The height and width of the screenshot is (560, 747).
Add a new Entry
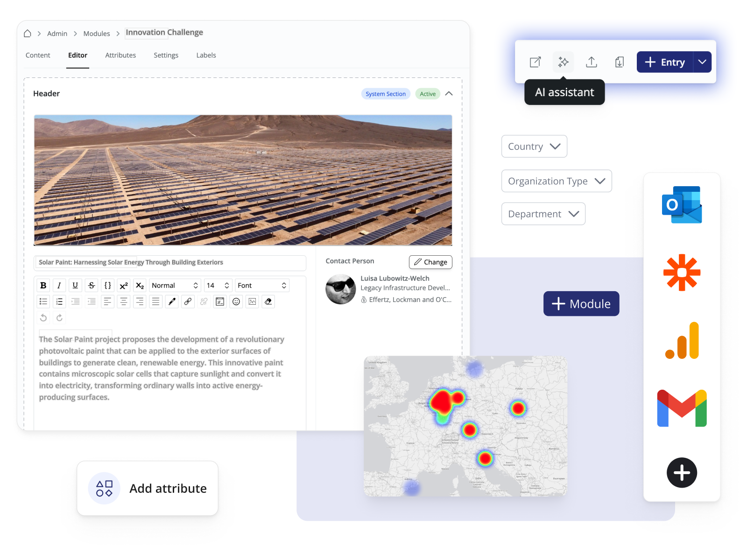[x=665, y=62]
